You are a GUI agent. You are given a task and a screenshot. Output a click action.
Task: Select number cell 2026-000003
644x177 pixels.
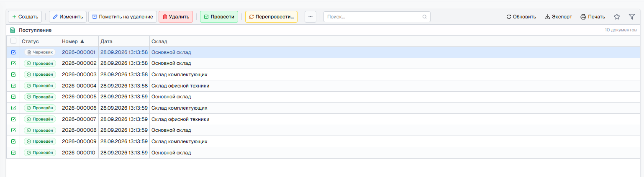(x=79, y=74)
